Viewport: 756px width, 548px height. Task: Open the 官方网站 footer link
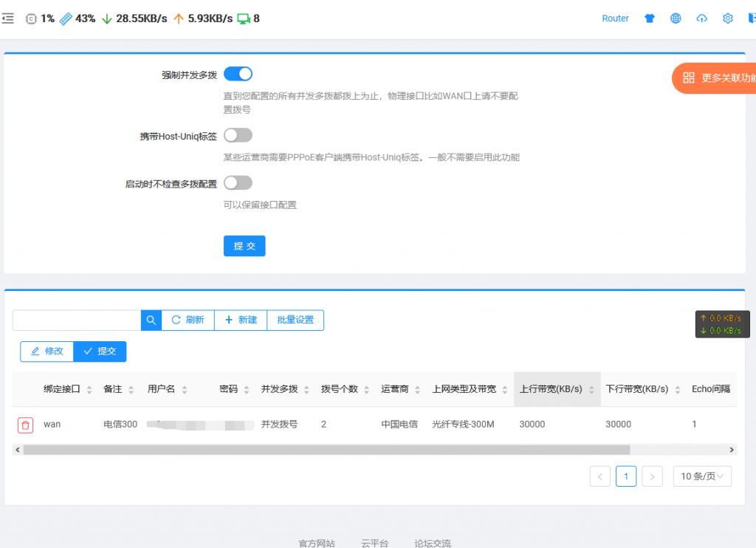pyautogui.click(x=317, y=543)
